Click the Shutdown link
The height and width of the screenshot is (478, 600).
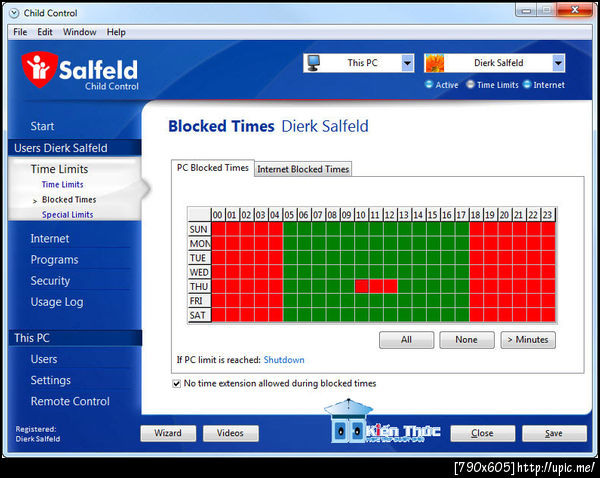pyautogui.click(x=284, y=360)
